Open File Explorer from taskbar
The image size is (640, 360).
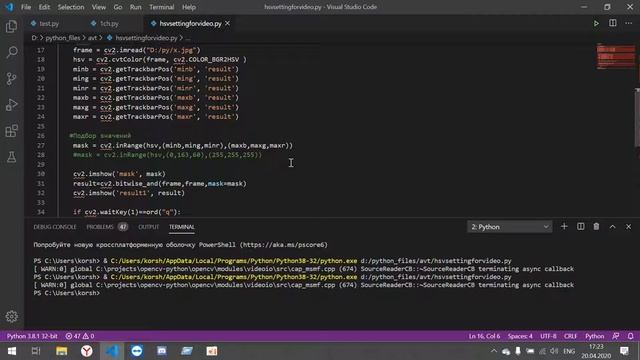(62, 351)
